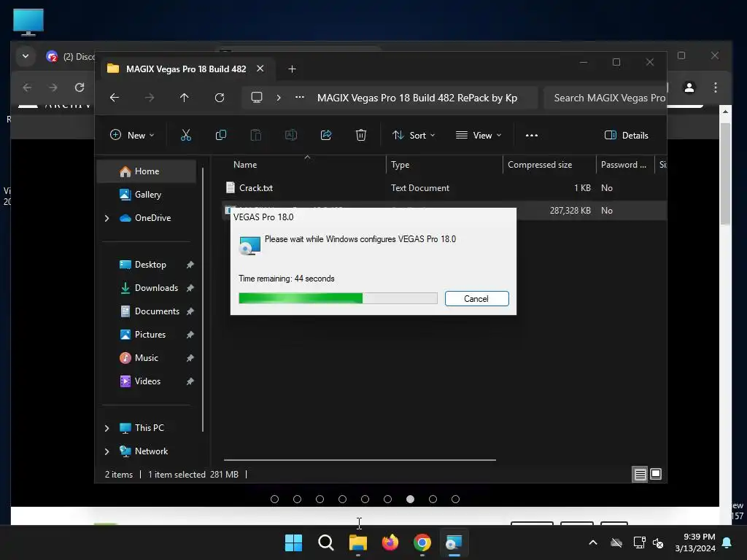Open Chrome three-dot menu
This screenshot has width=747, height=560.
tap(716, 87)
